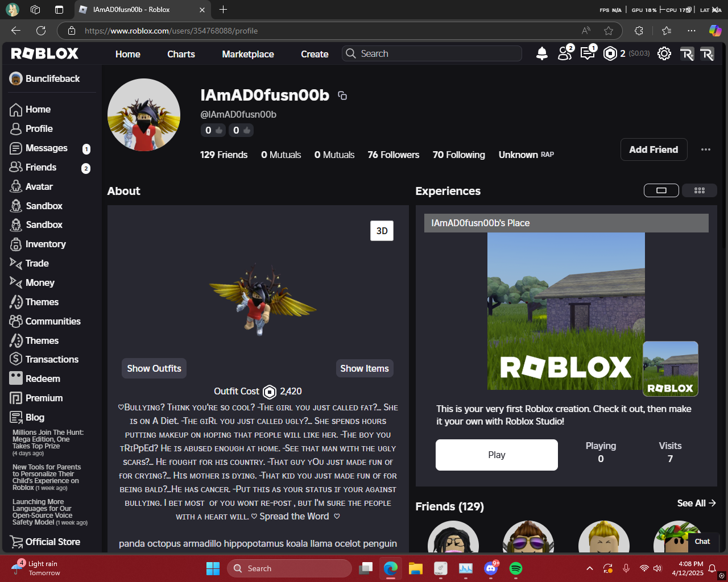Open the browser tab actions menu
728x582 pixels.
click(59, 10)
